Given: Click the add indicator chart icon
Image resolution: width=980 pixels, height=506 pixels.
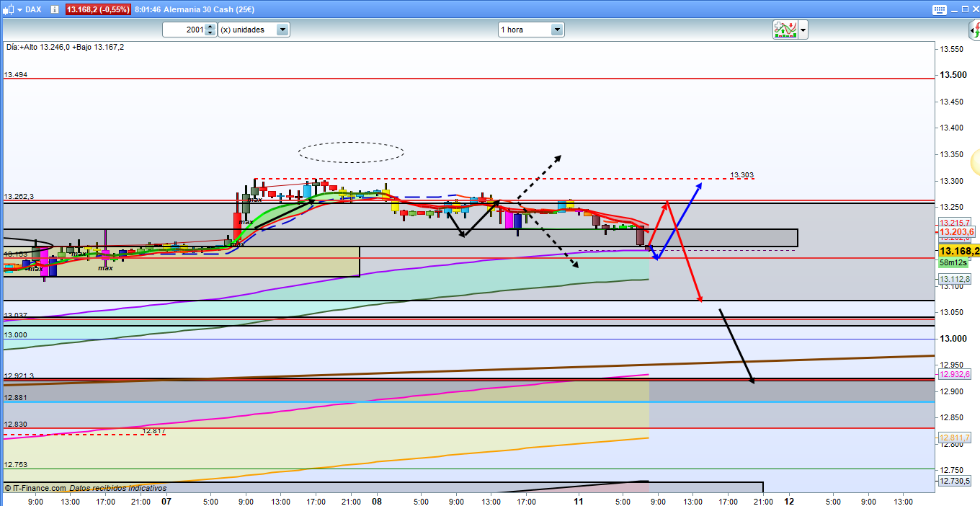Looking at the screenshot, I should (784, 30).
